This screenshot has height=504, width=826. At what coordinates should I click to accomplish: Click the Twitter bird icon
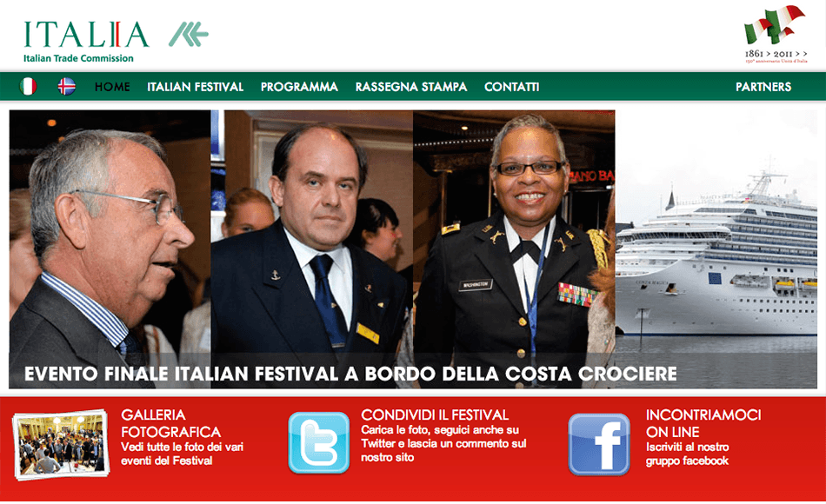[319, 443]
